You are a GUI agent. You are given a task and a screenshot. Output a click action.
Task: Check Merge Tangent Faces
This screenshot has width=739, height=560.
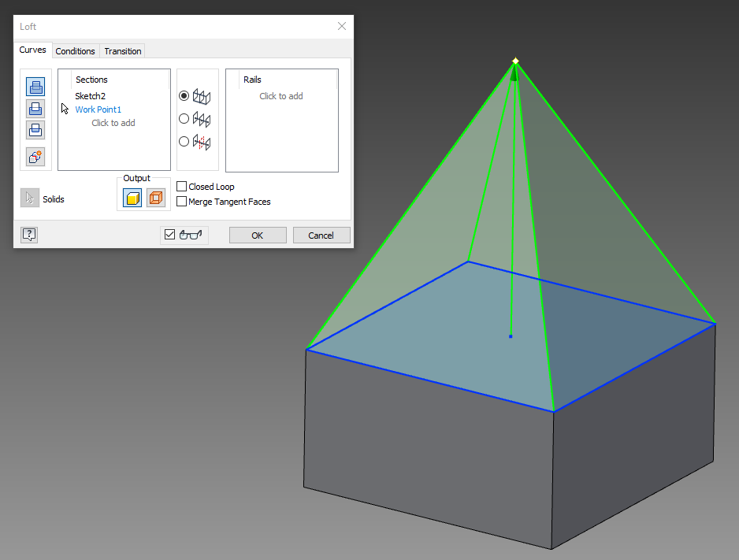pyautogui.click(x=181, y=201)
